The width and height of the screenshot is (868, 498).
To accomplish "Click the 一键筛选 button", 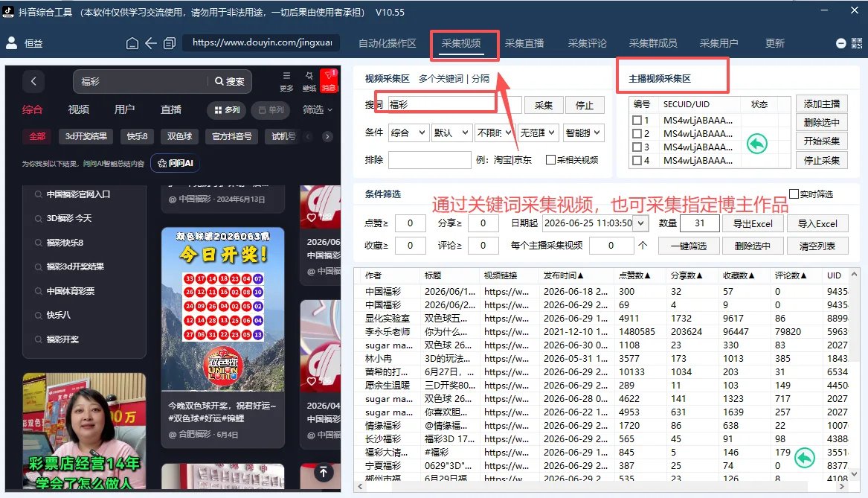I will 689,246.
